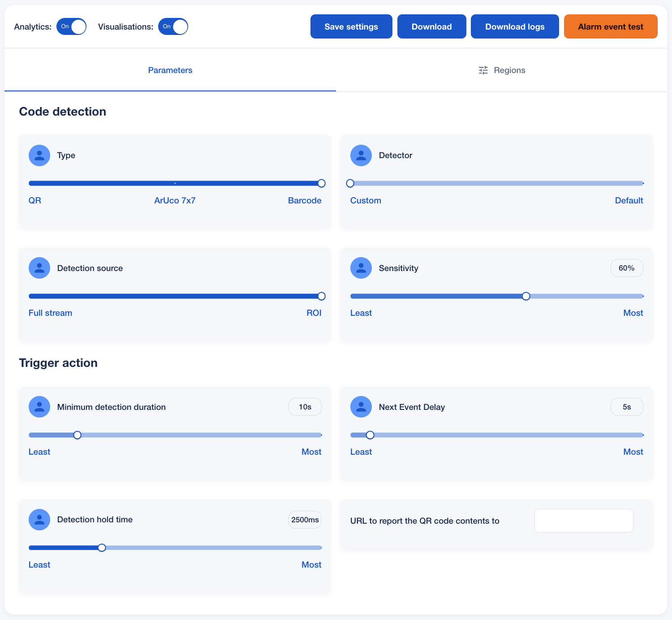Click the sliders icon next to Regions
This screenshot has width=672, height=620.
pos(483,70)
